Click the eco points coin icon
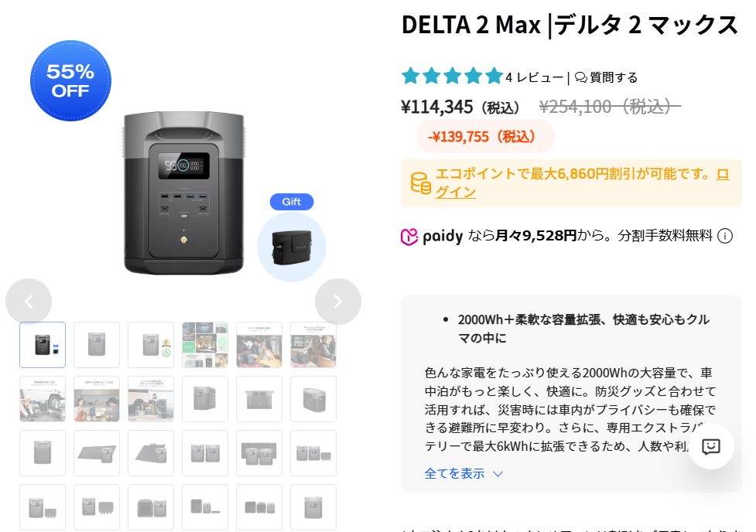This screenshot has width=756, height=532. point(420,183)
